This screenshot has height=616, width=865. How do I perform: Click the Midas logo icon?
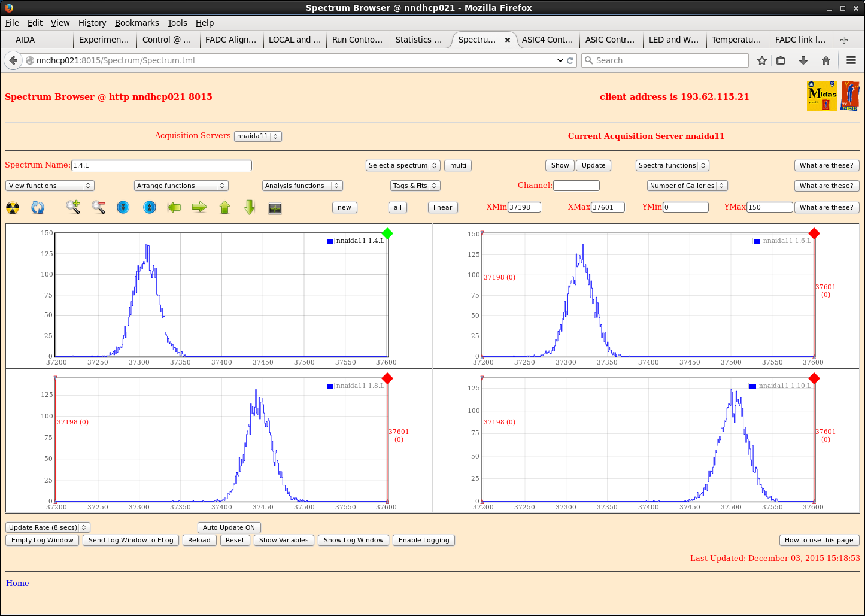[822, 96]
